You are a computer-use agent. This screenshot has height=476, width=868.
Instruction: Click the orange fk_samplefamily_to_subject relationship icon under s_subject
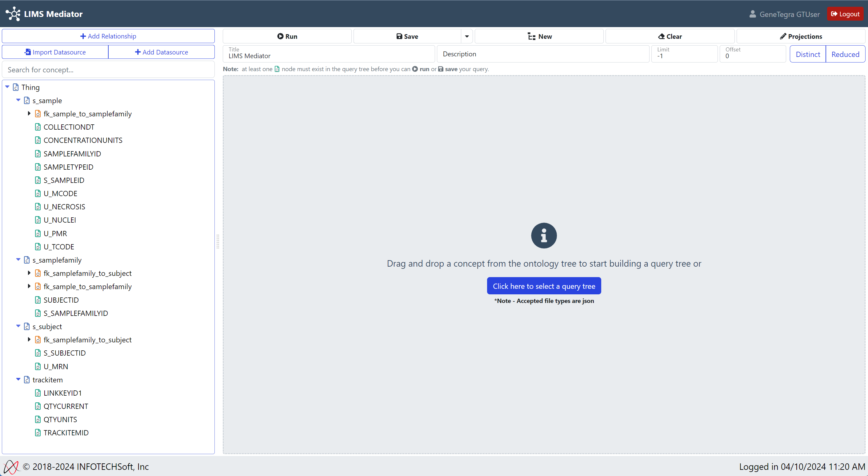[x=38, y=340]
